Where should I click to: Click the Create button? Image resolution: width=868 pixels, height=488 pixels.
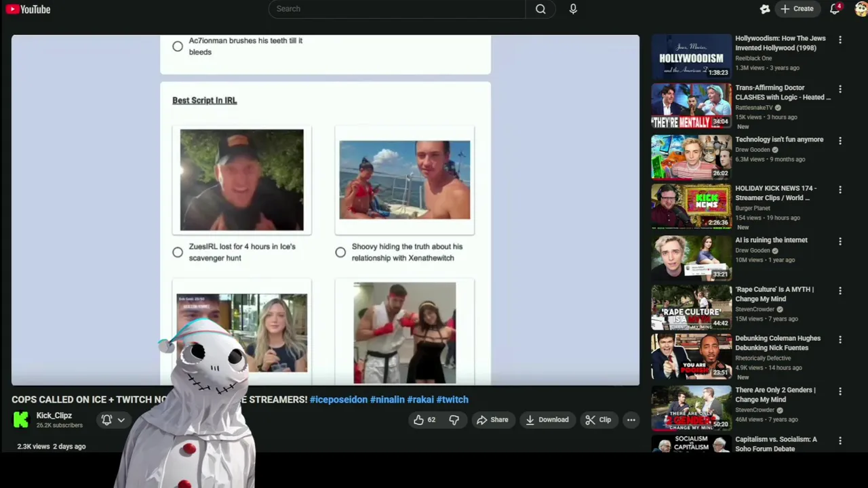tap(797, 9)
